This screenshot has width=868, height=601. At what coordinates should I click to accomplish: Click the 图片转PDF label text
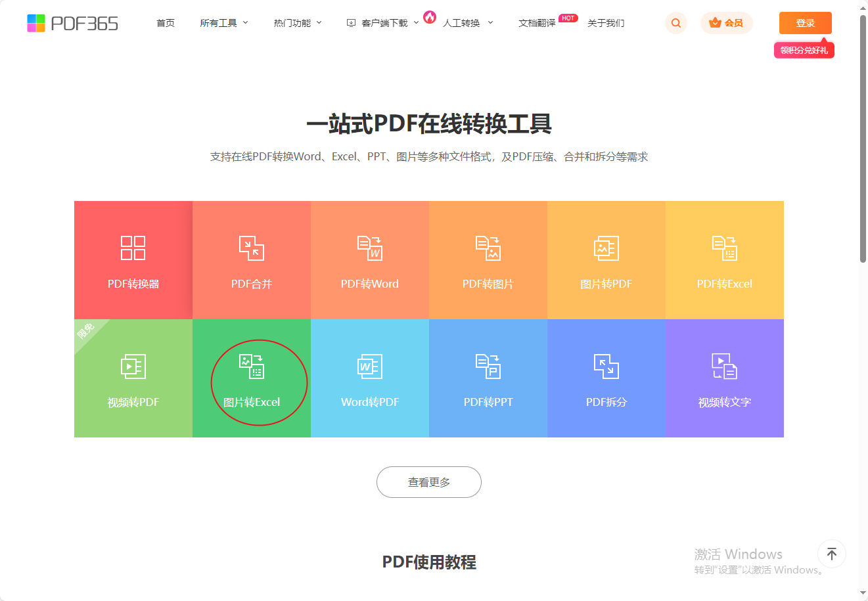[x=606, y=284]
